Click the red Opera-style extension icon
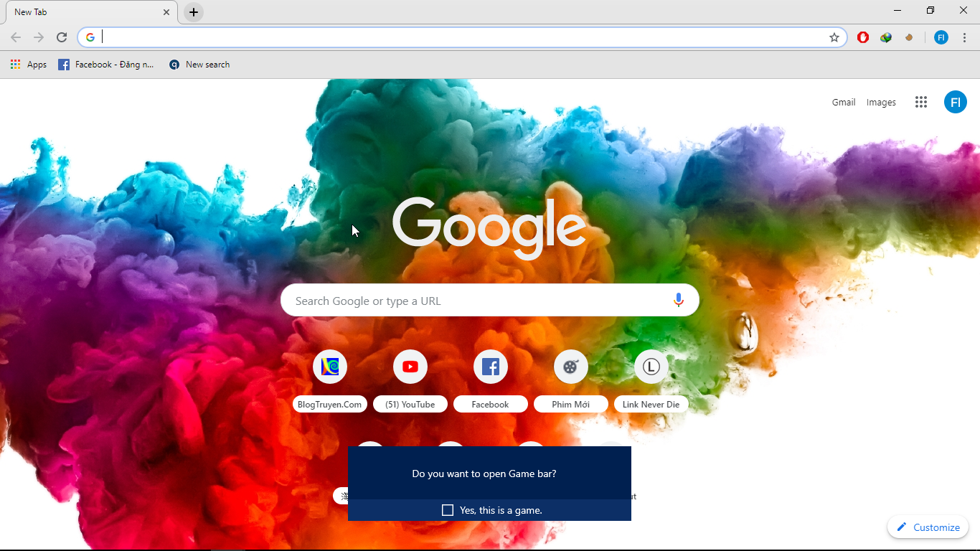Image resolution: width=980 pixels, height=551 pixels. click(x=863, y=37)
